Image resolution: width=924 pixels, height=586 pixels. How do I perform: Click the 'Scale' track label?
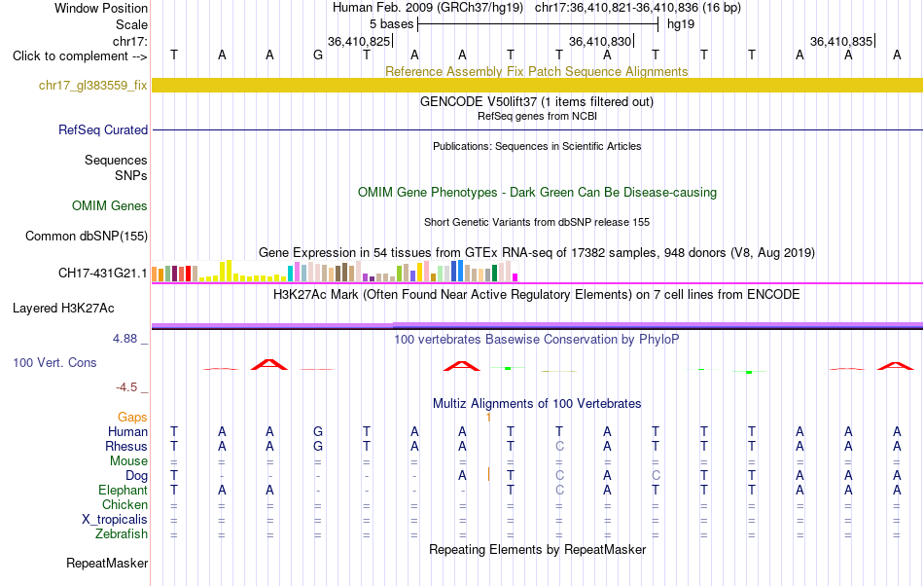131,24
